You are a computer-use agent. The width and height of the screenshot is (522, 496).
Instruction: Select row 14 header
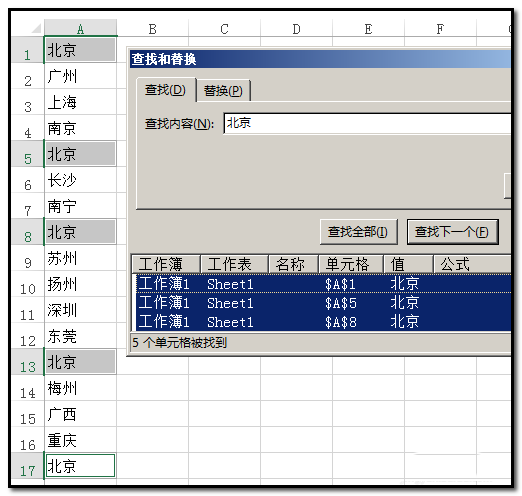28,388
